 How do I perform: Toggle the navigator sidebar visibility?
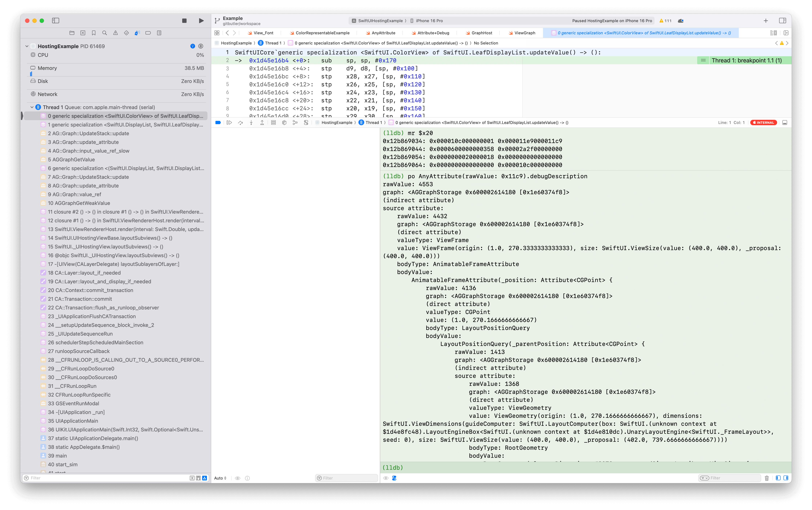pos(56,21)
